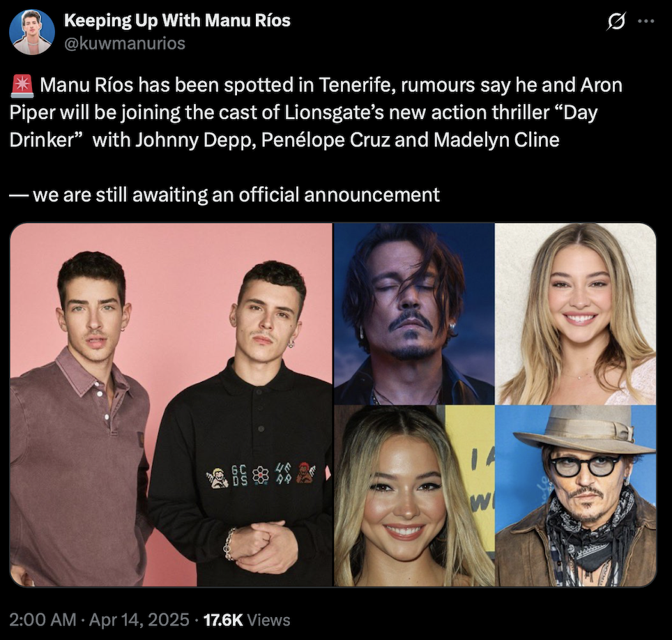Click the Apr 14, 2025 date
Image resolution: width=672 pixels, height=640 pixels.
[139, 620]
